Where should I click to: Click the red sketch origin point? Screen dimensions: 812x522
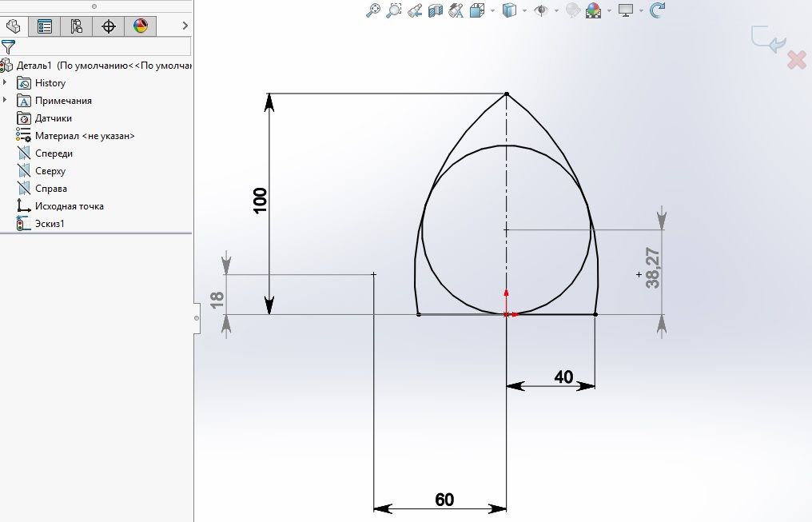tap(507, 314)
